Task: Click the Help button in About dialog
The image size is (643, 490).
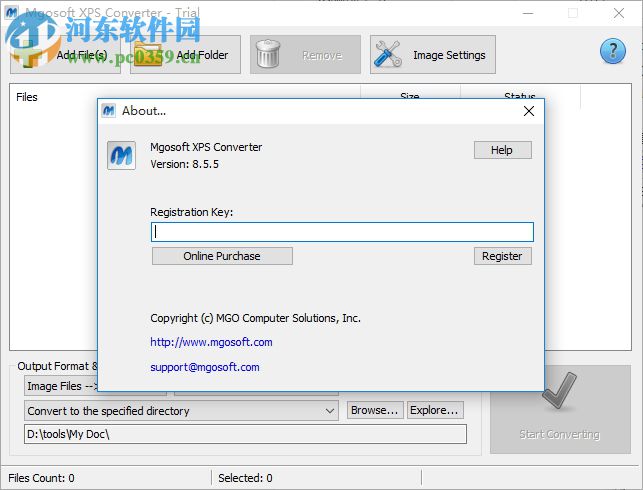Action: pyautogui.click(x=503, y=150)
